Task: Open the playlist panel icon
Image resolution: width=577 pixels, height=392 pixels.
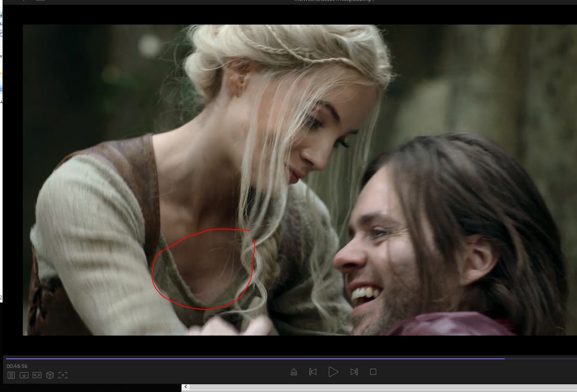Action: [x=11, y=375]
